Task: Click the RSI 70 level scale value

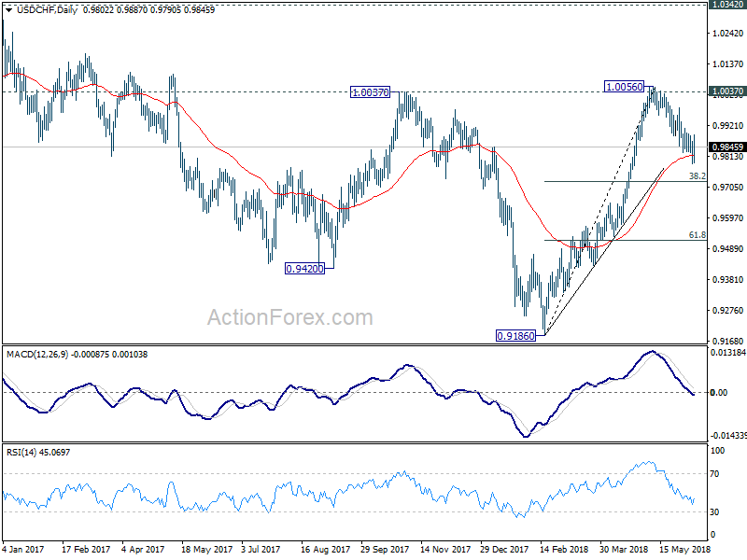Action: click(716, 474)
